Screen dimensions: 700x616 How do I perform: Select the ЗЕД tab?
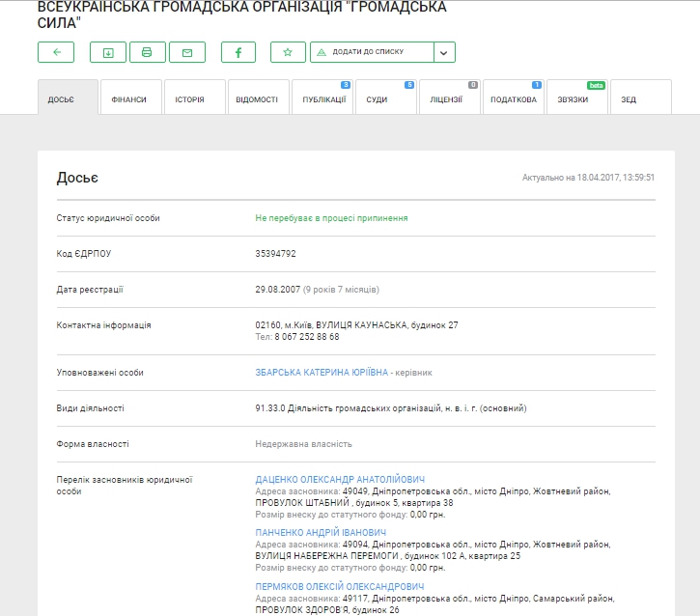tap(629, 99)
